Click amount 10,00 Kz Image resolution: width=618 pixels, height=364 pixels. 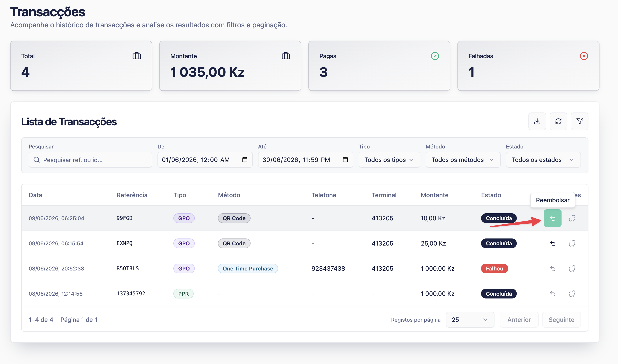[x=433, y=218]
